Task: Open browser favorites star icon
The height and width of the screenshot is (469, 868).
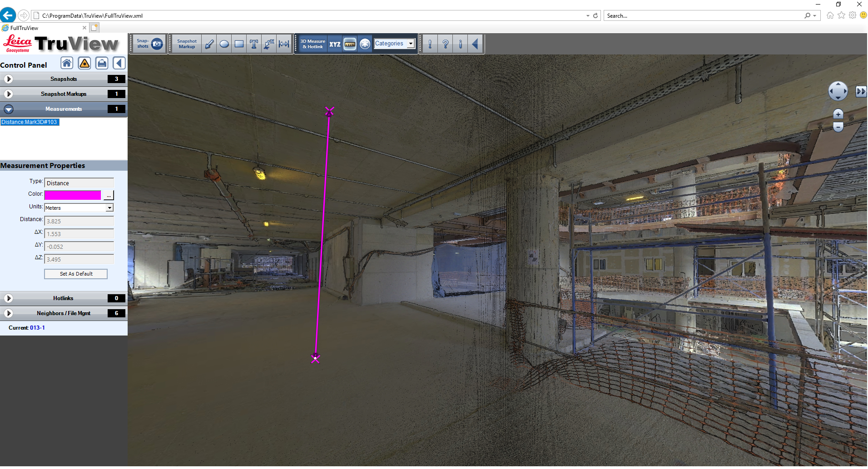Action: click(842, 15)
